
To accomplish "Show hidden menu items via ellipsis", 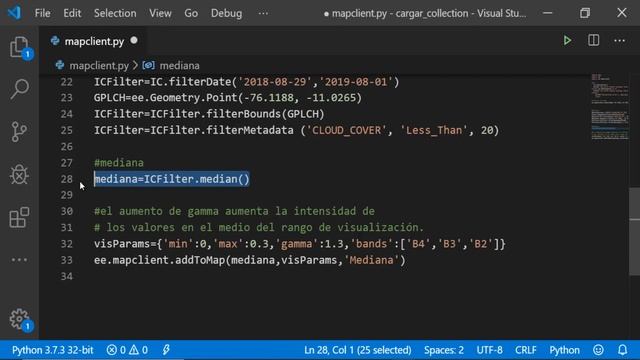I will (263, 13).
